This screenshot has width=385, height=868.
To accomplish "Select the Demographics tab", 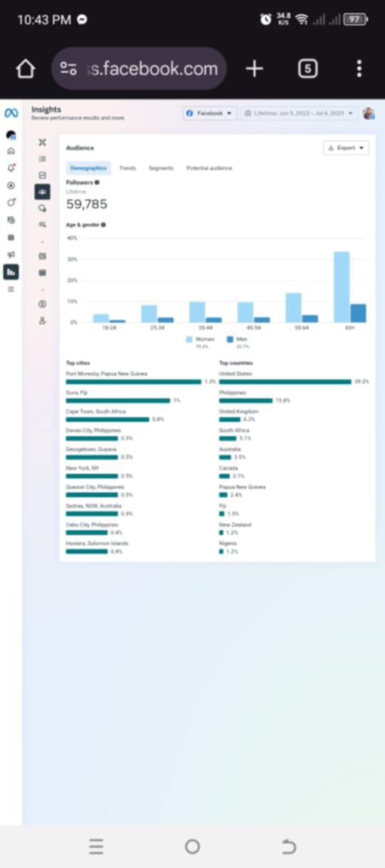I will 89,168.
